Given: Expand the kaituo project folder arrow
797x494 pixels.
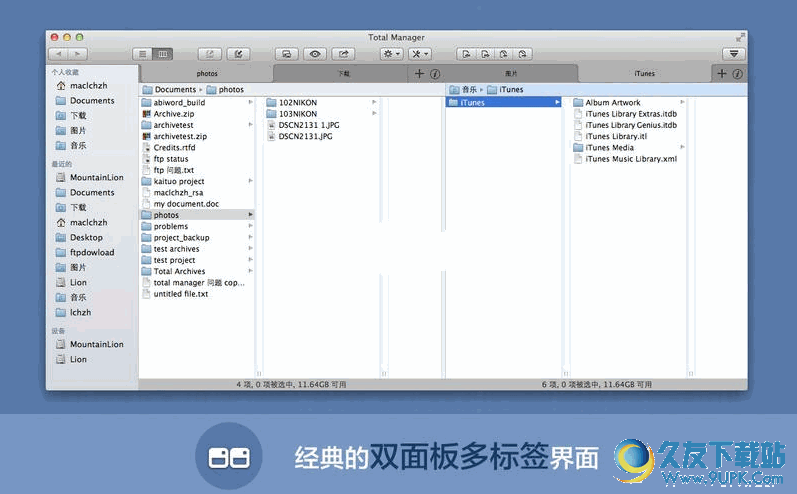Looking at the screenshot, I should pos(250,181).
